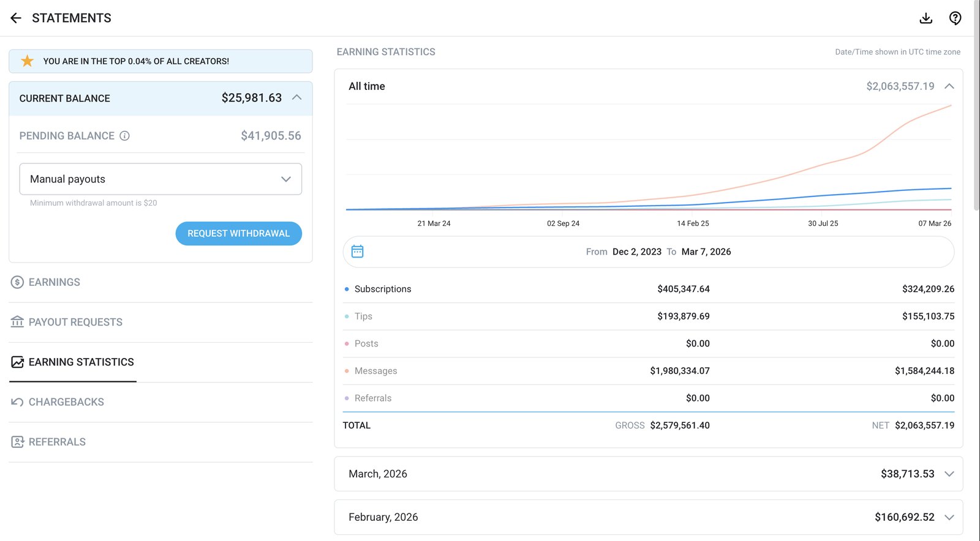Screen dimensions: 980x541
Task: Toggle the Messages series orange dot
Action: point(347,371)
